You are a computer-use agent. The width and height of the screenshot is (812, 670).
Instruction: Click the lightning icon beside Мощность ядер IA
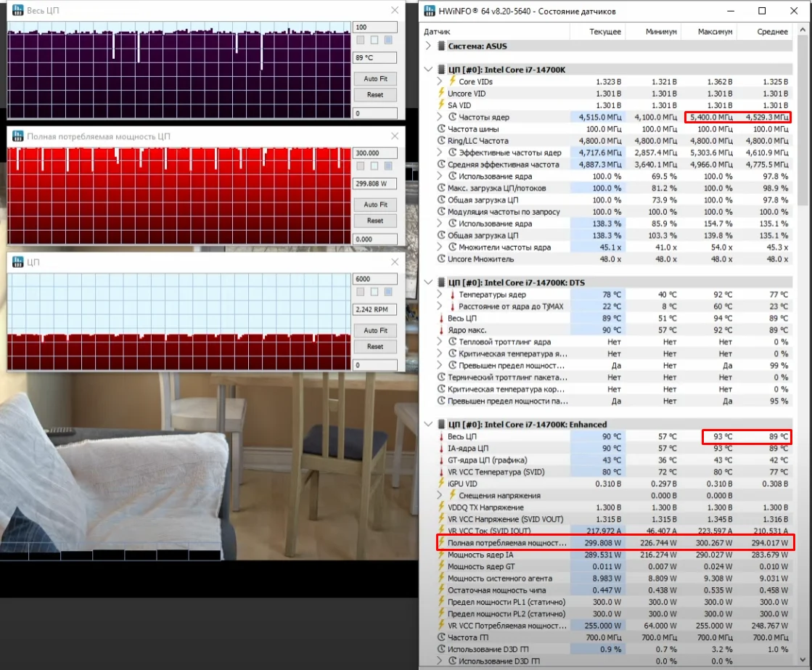(441, 555)
